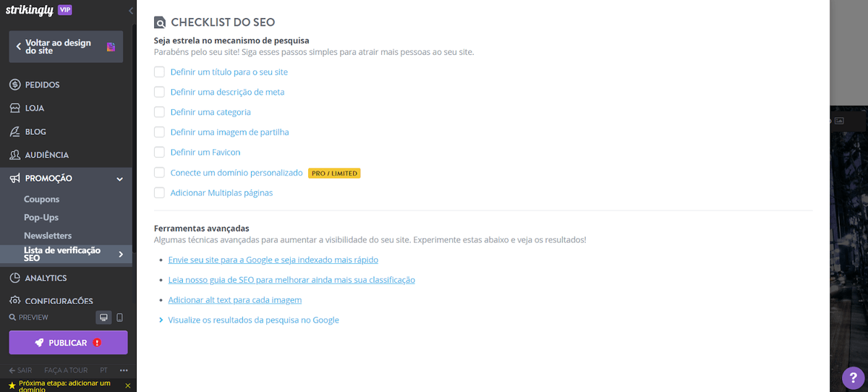Click the red alert badge on Publicar
The image size is (868, 392).
[x=97, y=343]
